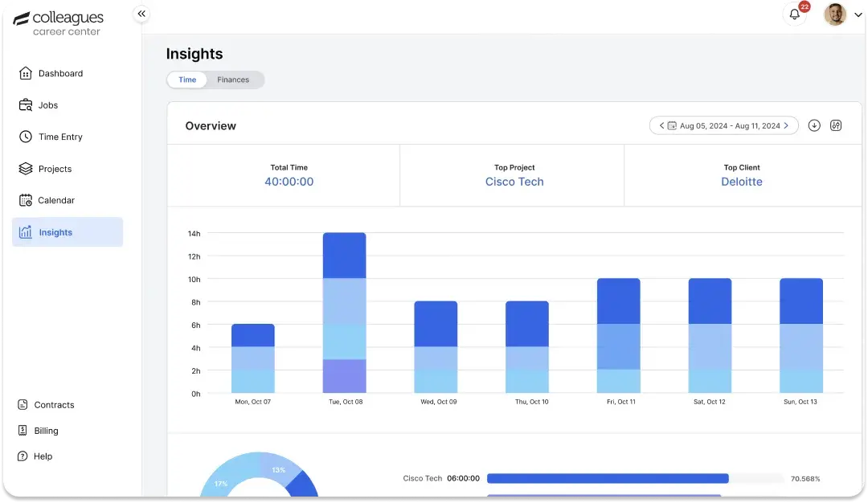Open the Calendar section

coord(57,200)
